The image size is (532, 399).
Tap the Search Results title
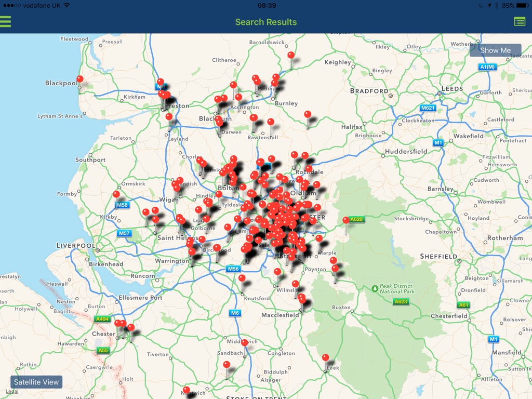(x=266, y=22)
